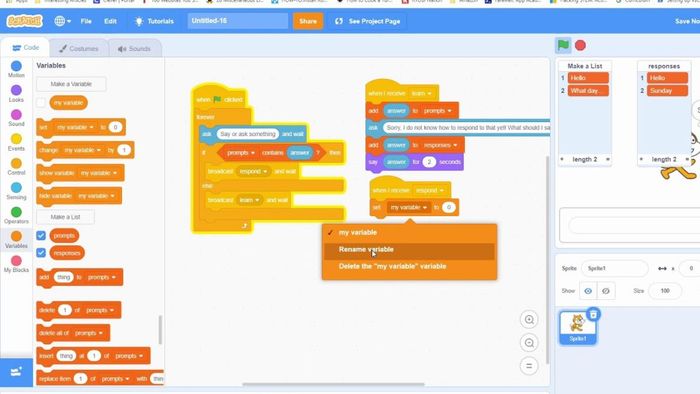Switch to the Sounds tab
700x394 pixels.
point(134,49)
